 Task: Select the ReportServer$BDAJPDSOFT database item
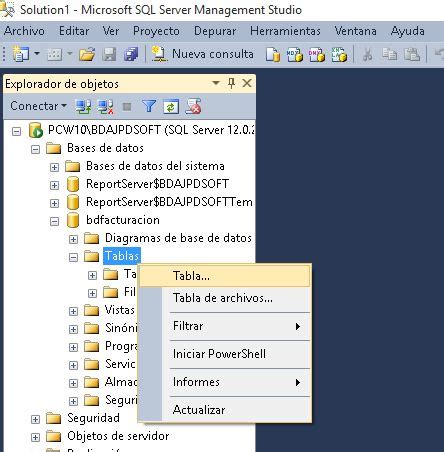(x=157, y=184)
